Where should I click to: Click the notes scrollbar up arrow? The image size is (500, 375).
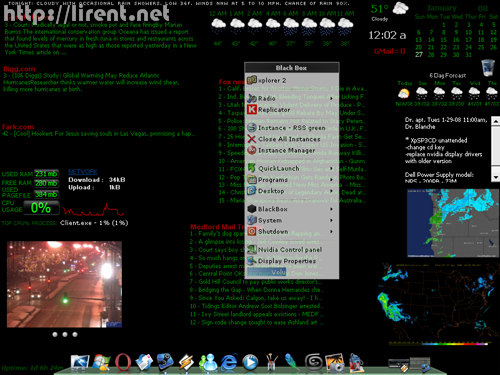tap(496, 121)
